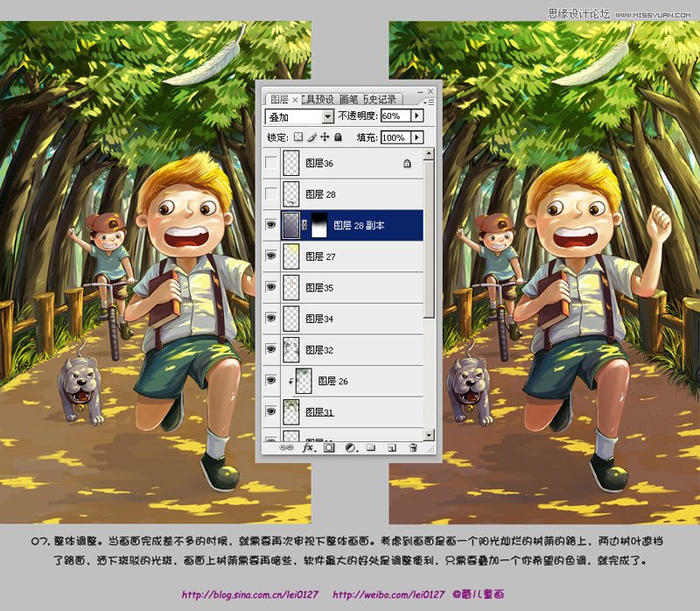The height and width of the screenshot is (611, 700).
Task: Click the link layers chain icon
Action: [x=285, y=447]
